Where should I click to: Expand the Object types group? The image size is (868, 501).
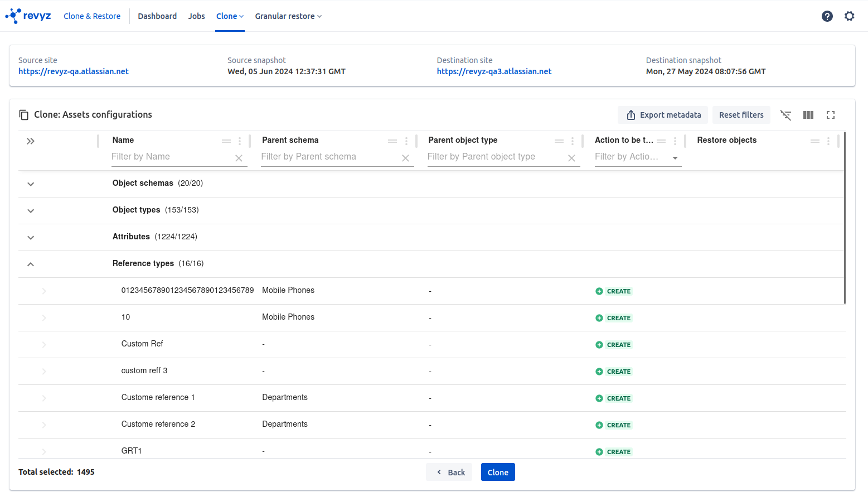click(31, 211)
